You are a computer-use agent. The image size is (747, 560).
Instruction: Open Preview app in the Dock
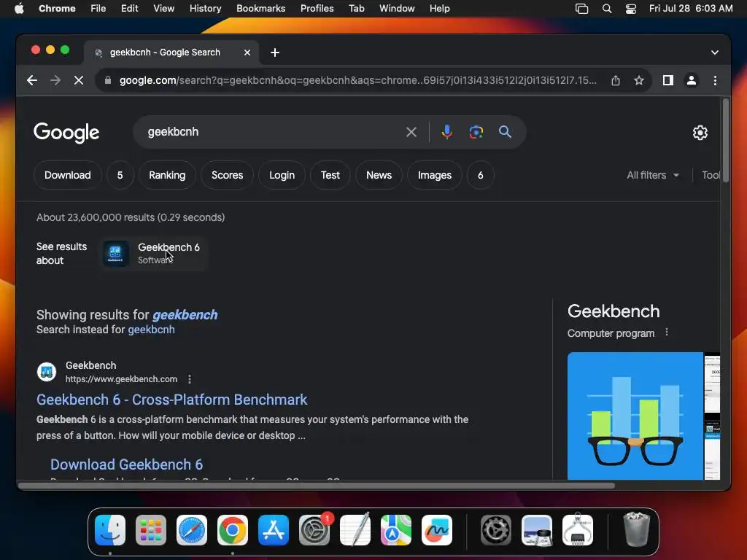click(537, 530)
